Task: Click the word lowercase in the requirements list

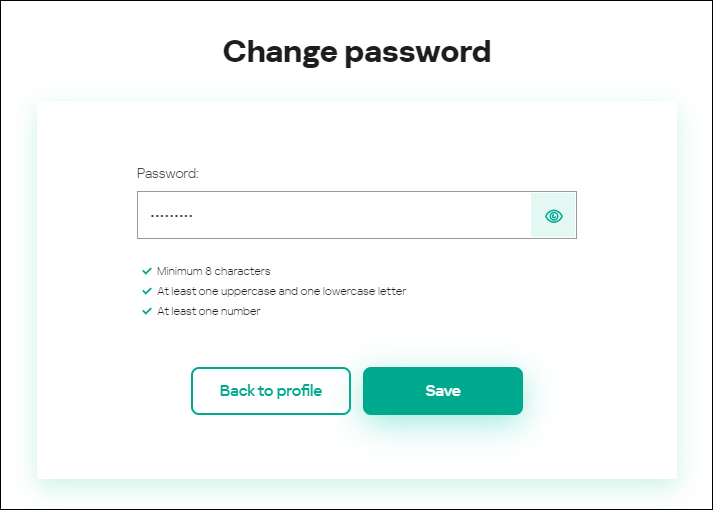Action: pos(343,291)
